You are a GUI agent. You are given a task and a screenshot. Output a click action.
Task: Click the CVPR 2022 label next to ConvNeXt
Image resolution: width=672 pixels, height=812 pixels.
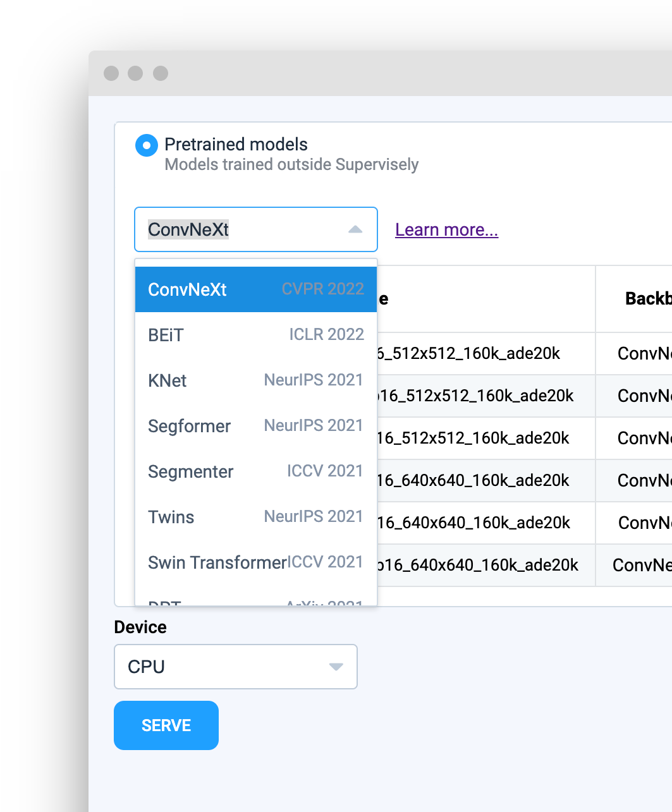(322, 288)
